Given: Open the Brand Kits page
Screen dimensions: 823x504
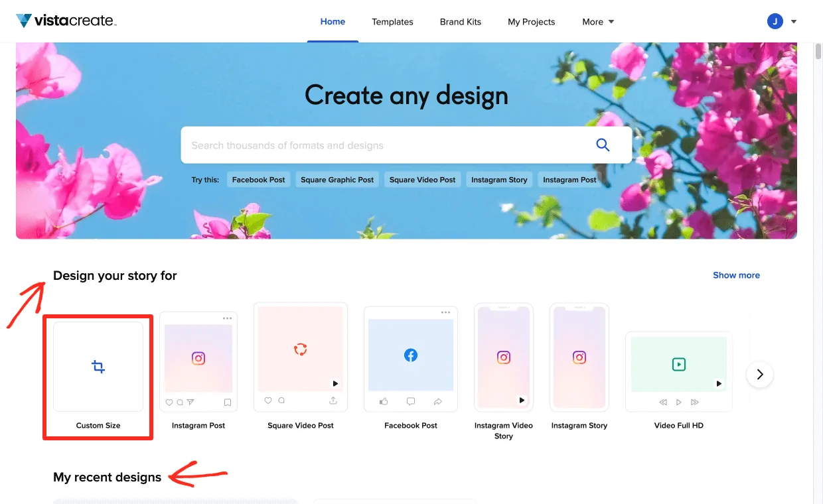Looking at the screenshot, I should (x=460, y=21).
